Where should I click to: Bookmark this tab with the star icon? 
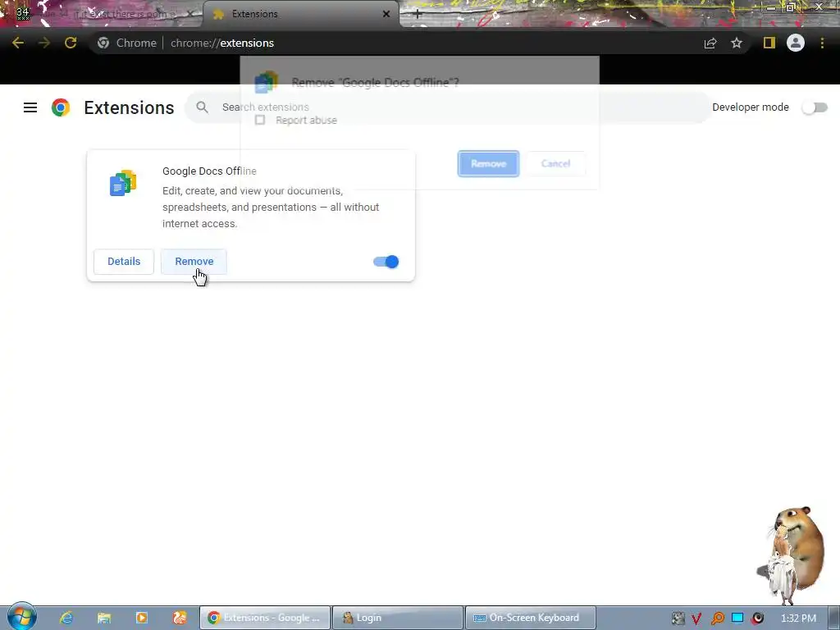click(737, 43)
